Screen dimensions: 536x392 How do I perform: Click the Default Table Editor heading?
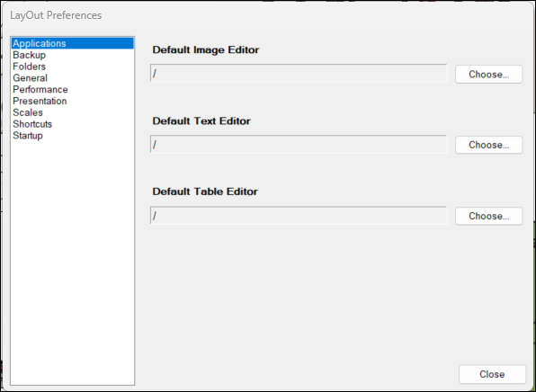click(x=205, y=192)
